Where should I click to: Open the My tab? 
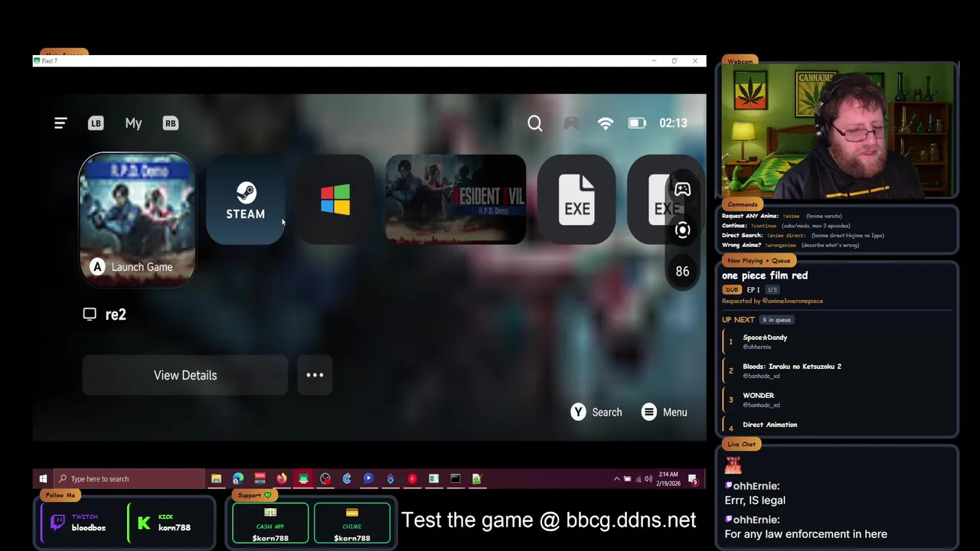[133, 123]
